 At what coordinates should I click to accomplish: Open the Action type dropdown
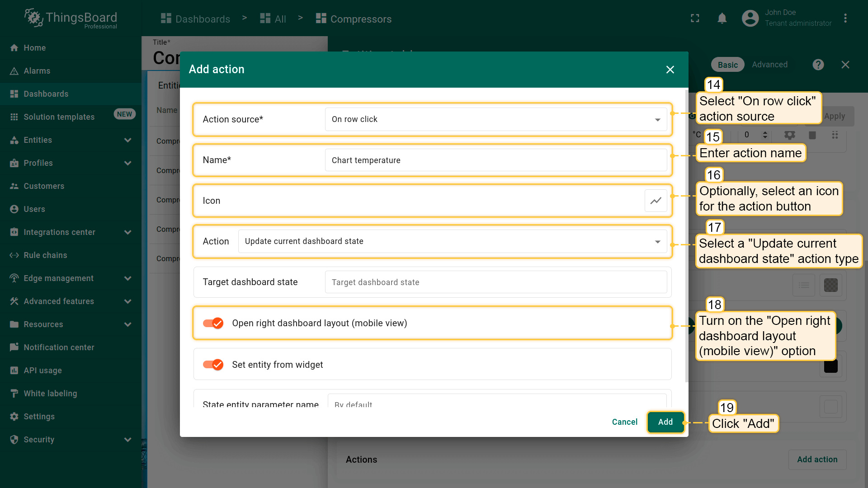click(452, 241)
